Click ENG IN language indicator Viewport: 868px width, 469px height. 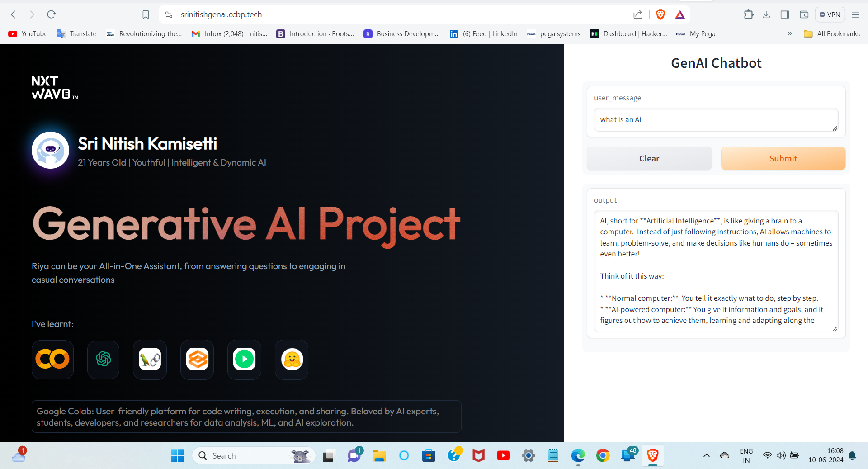click(x=746, y=455)
